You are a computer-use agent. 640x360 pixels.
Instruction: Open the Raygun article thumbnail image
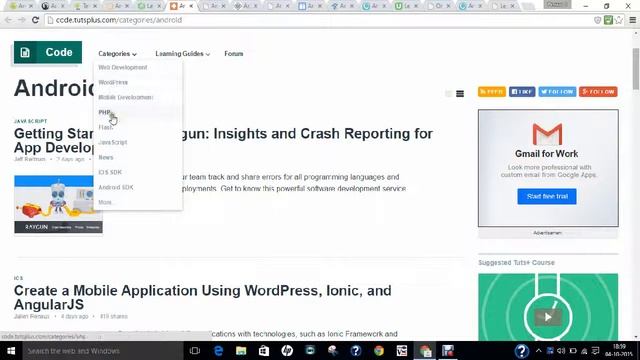(x=58, y=204)
